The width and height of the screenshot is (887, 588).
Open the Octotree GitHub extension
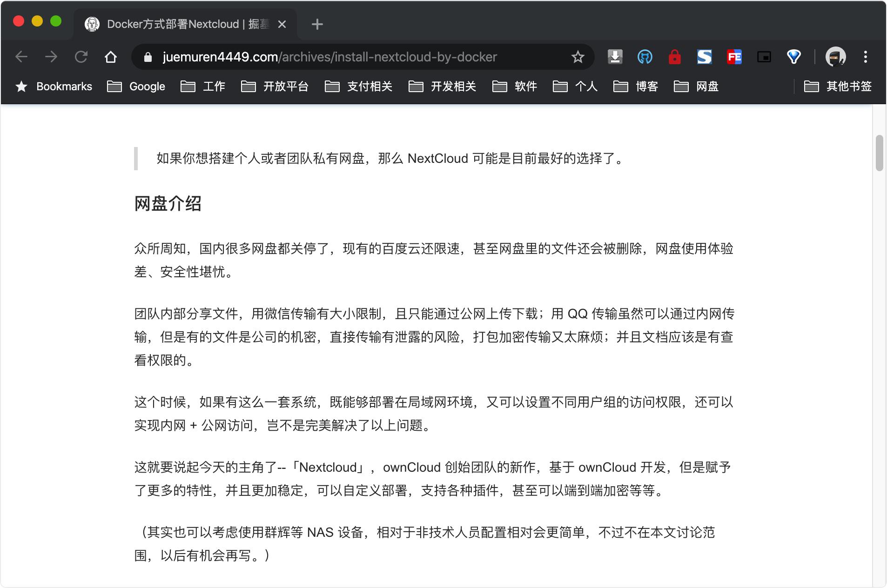coord(645,57)
